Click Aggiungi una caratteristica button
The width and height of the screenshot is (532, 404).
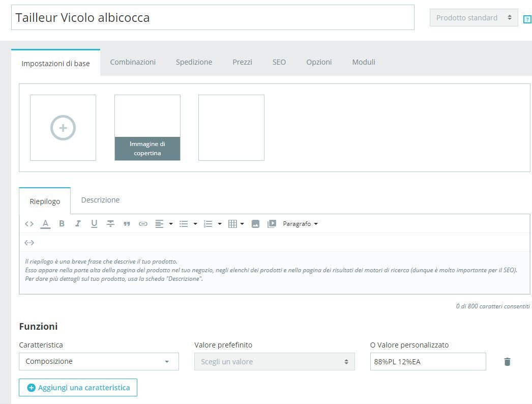(x=78, y=387)
